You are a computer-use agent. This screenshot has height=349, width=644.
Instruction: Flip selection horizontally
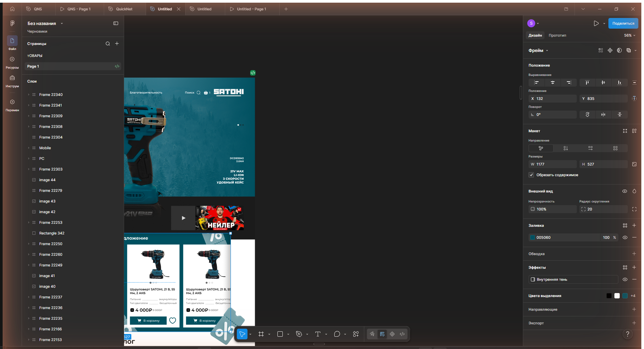(x=603, y=115)
